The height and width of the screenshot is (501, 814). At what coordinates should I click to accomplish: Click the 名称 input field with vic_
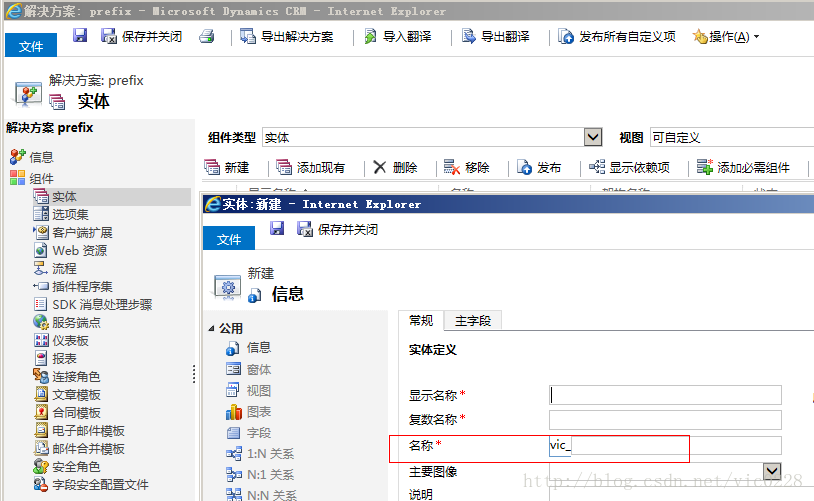665,446
